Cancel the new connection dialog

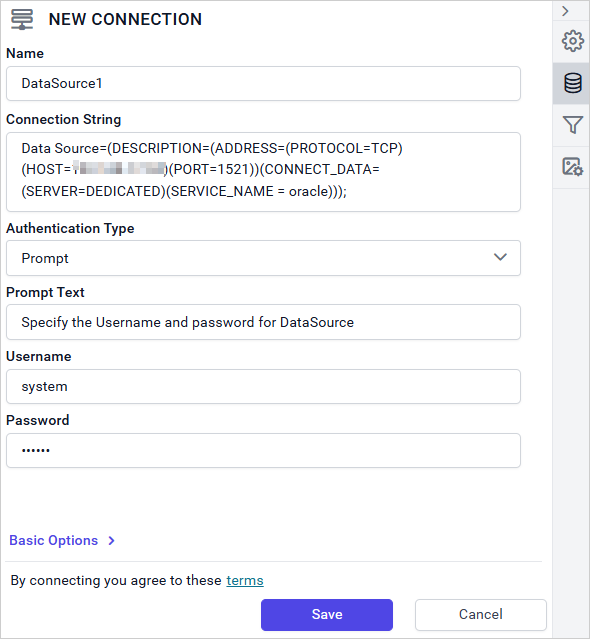481,615
